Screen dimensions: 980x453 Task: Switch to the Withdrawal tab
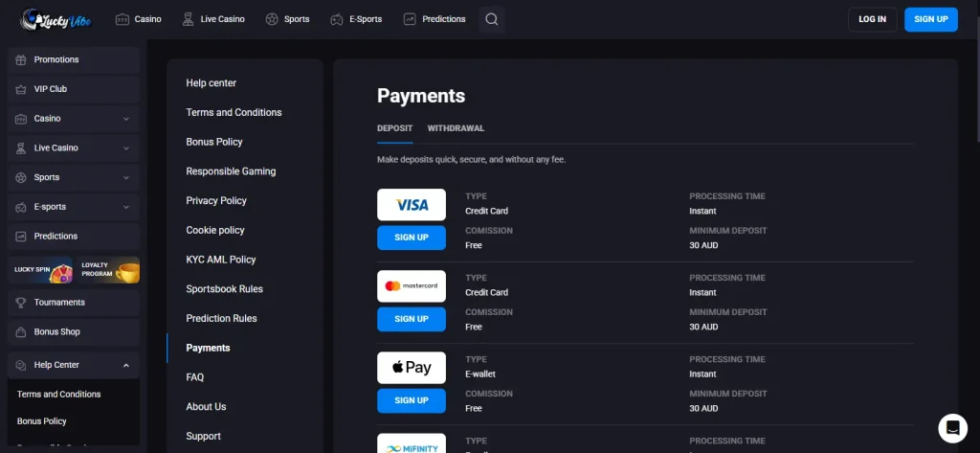click(456, 128)
